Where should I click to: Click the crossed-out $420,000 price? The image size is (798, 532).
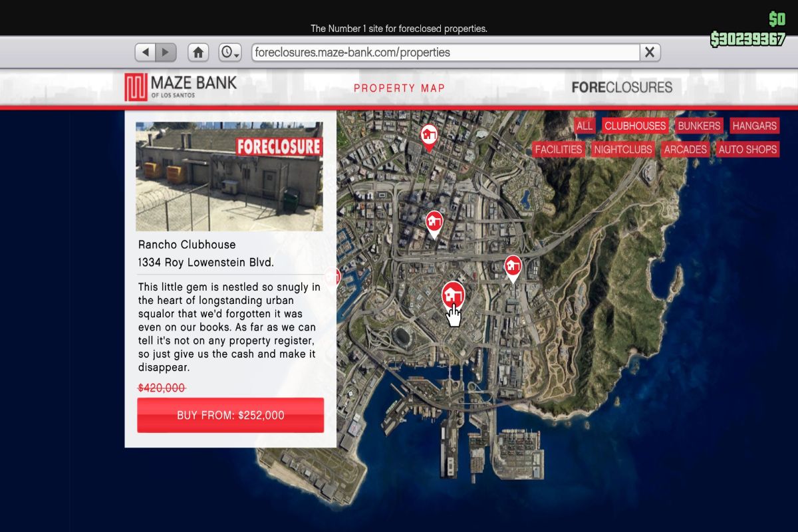162,388
